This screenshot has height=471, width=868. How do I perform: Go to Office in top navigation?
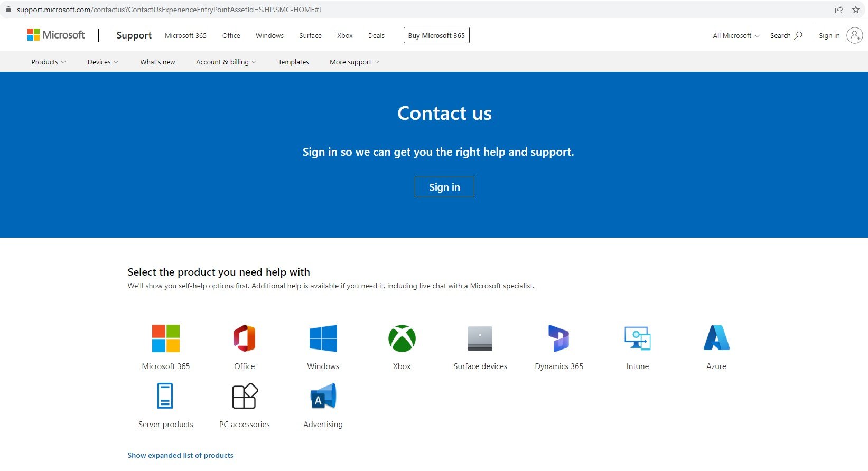(231, 35)
